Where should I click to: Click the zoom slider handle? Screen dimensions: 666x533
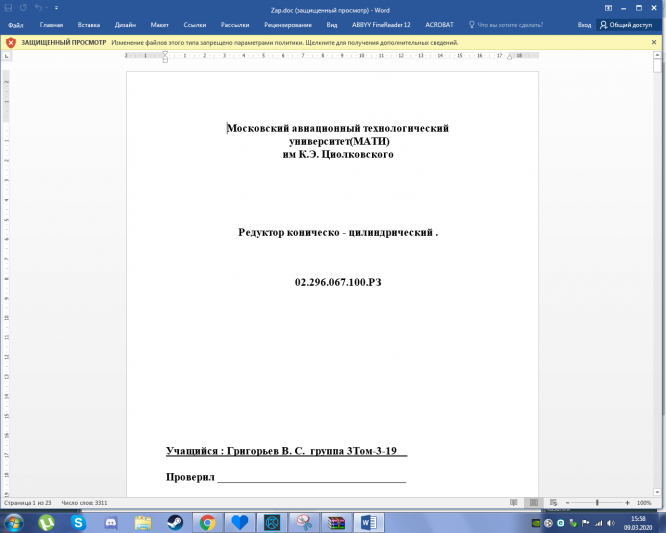click(597, 503)
